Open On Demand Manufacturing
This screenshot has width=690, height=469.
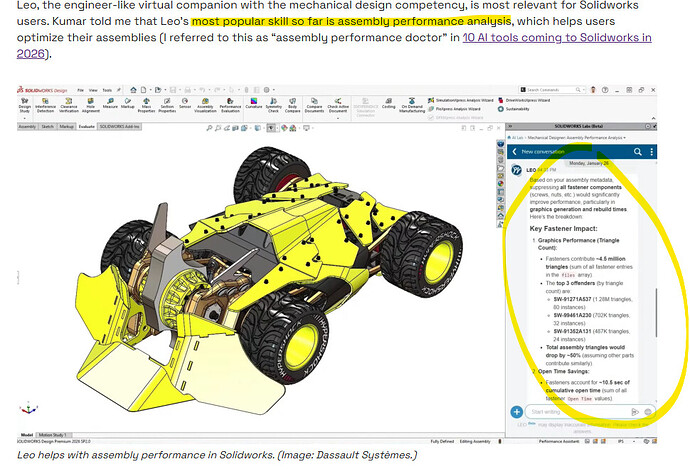point(412,105)
